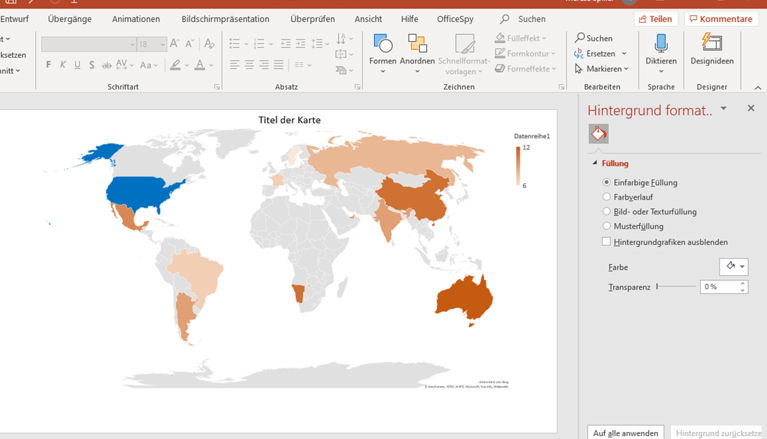
Task: Open the Hilfe tab
Action: (x=409, y=19)
